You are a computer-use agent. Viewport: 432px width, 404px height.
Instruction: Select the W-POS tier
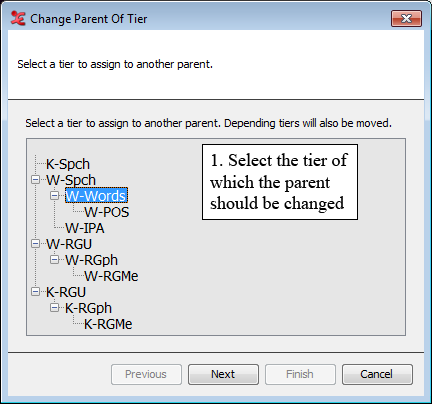point(107,212)
